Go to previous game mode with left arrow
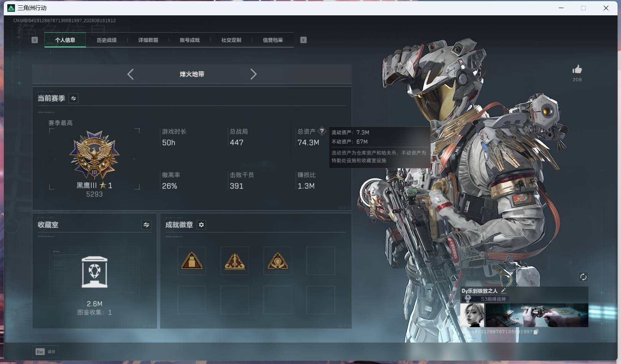The image size is (621, 364). coord(130,74)
